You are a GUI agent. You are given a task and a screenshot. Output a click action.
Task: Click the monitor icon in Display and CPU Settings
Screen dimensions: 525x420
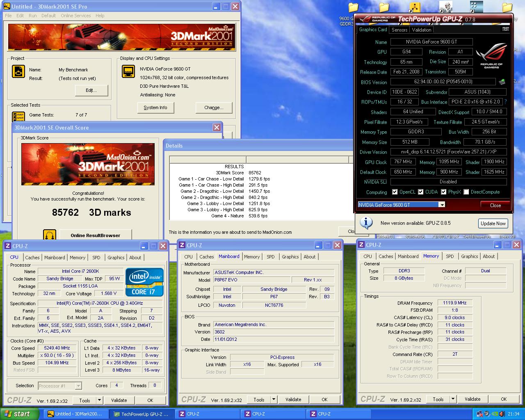pos(128,71)
